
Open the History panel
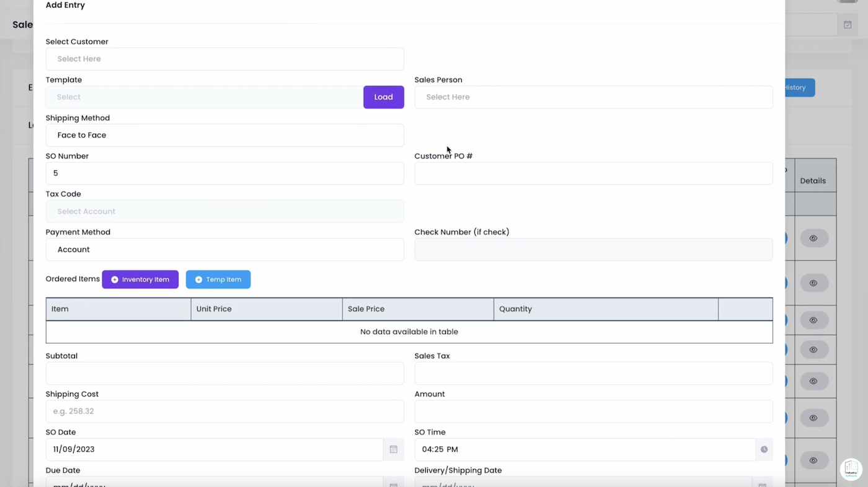pyautogui.click(x=795, y=87)
